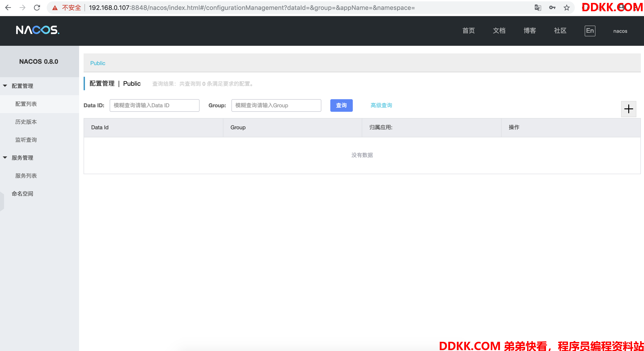
Task: Open the 社区 header link
Action: click(x=560, y=31)
